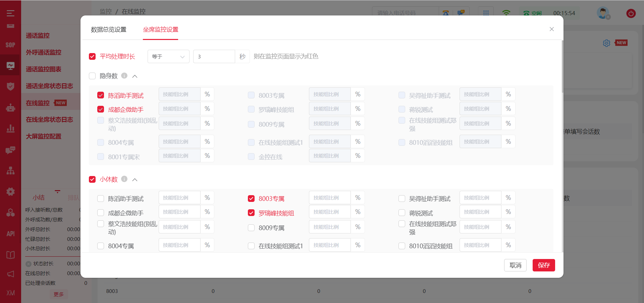Check 陈滔助手测试 under 小休数
Image resolution: width=644 pixels, height=303 pixels.
[101, 199]
